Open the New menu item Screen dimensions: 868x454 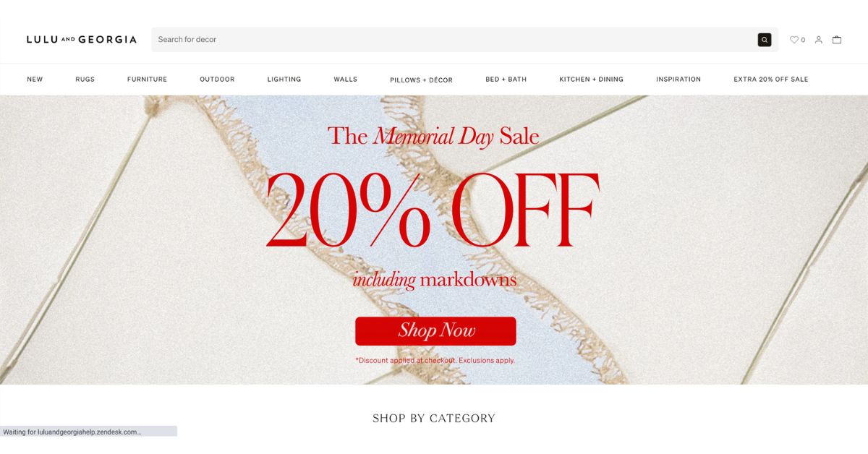pos(35,80)
